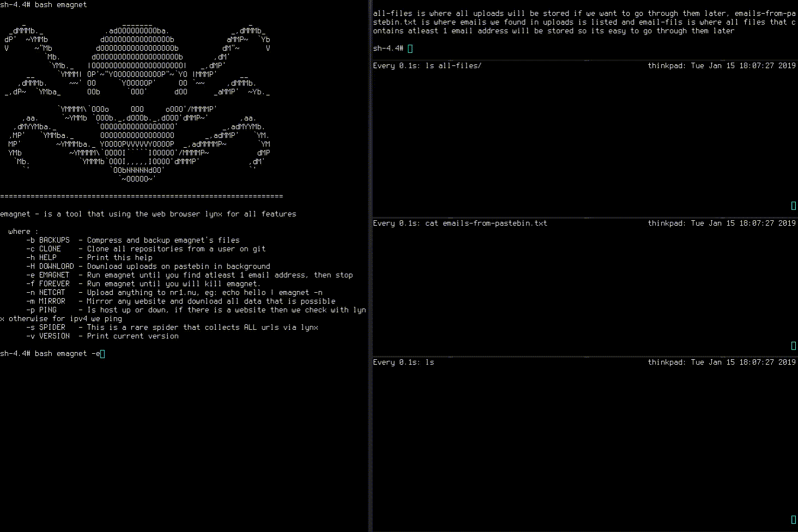Click the 'all-files is where all uploads' explanation text

click(584, 22)
